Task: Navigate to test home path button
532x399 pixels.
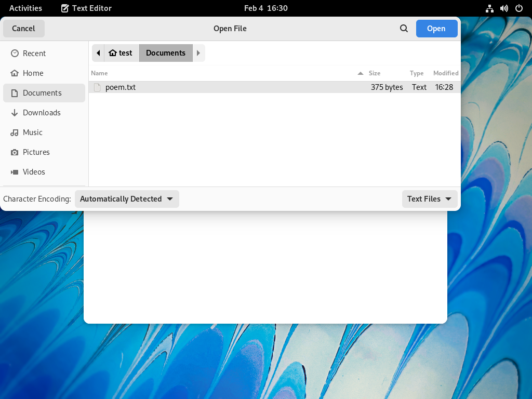Action: [x=122, y=53]
